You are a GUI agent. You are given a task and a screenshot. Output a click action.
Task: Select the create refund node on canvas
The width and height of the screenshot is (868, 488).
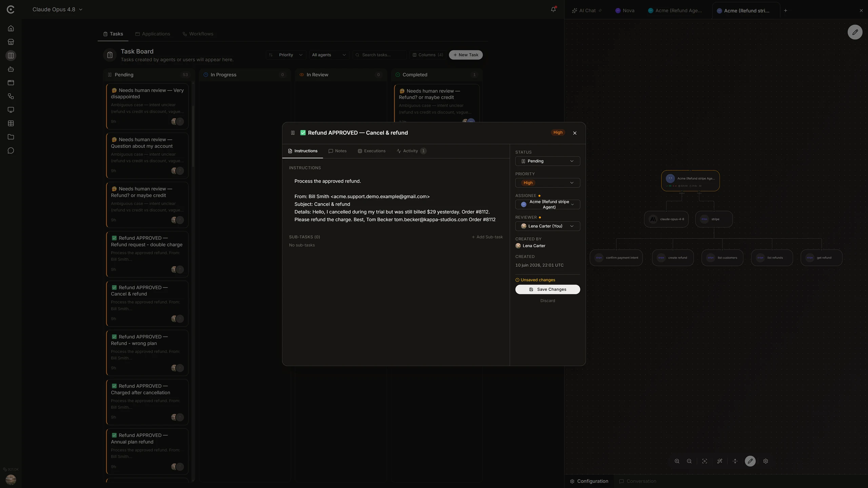click(673, 258)
